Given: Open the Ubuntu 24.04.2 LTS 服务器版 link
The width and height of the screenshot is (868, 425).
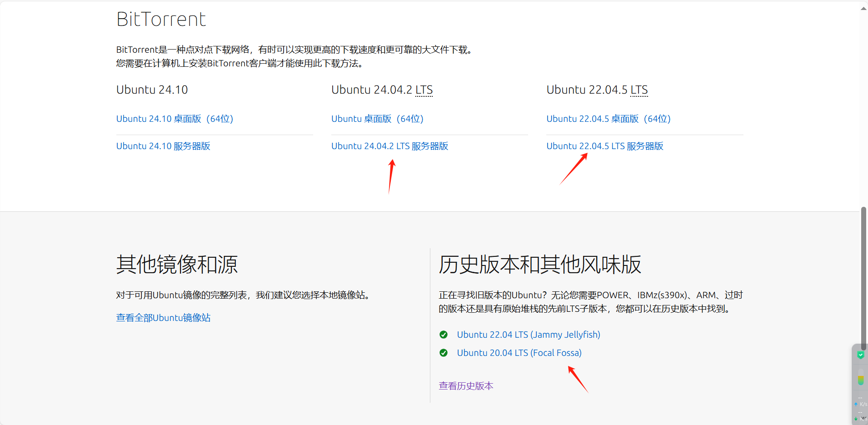Looking at the screenshot, I should 389,146.
